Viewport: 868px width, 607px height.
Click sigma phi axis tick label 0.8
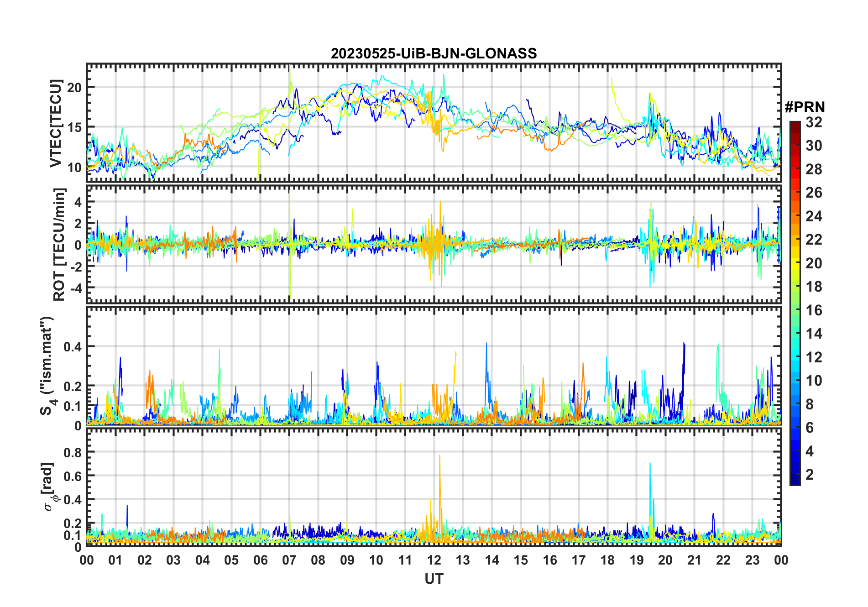73,452
